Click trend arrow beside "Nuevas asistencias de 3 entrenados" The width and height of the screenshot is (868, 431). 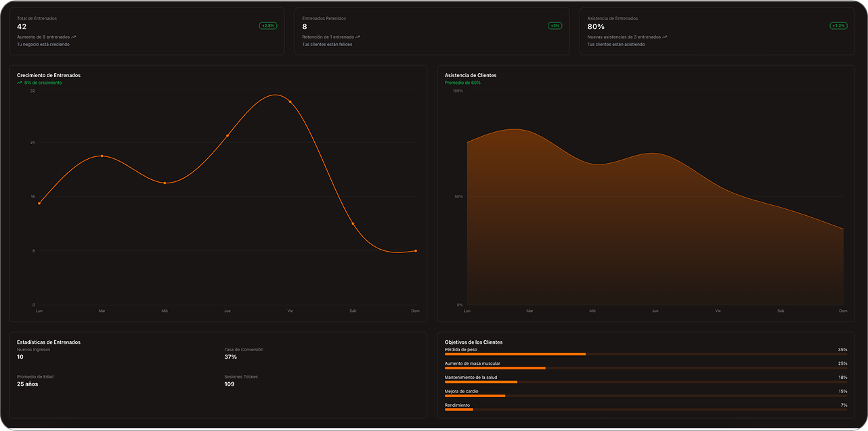click(665, 37)
